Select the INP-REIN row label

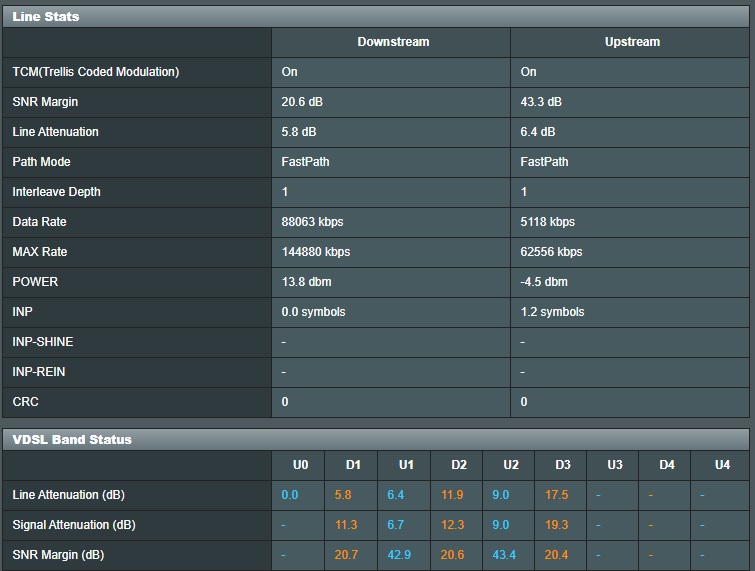39,371
